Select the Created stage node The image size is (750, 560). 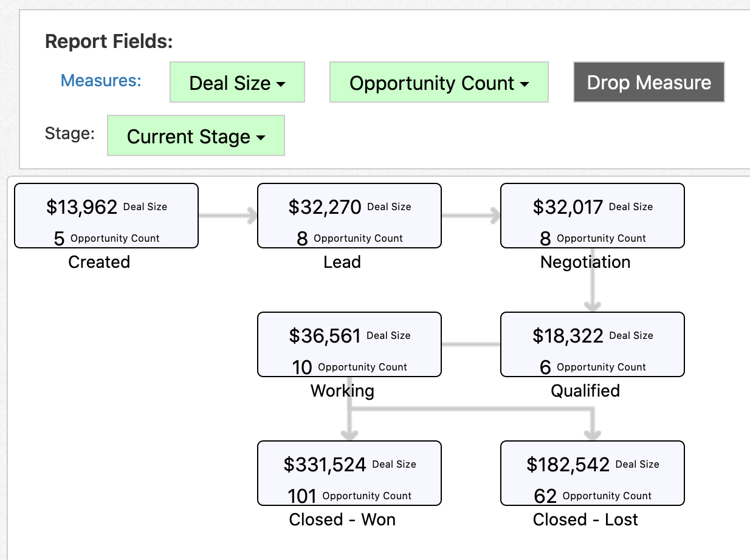pyautogui.click(x=106, y=216)
